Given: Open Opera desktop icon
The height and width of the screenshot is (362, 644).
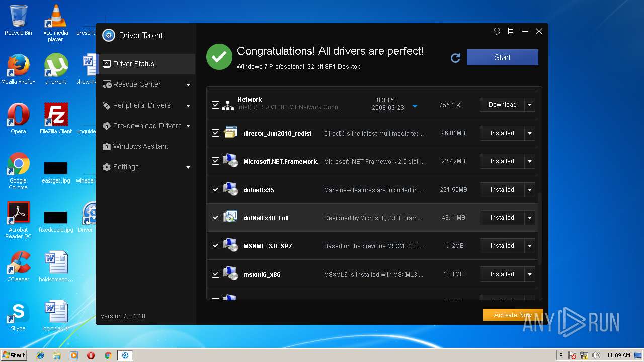Looking at the screenshot, I should (x=18, y=119).
